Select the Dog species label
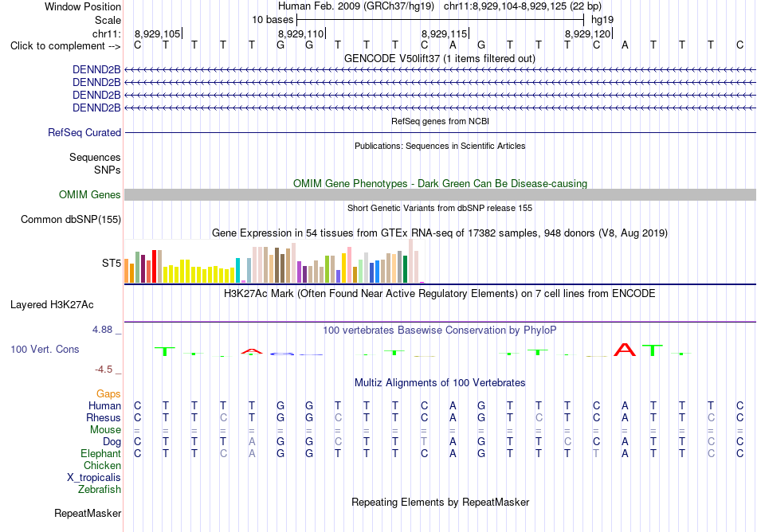 pos(112,441)
